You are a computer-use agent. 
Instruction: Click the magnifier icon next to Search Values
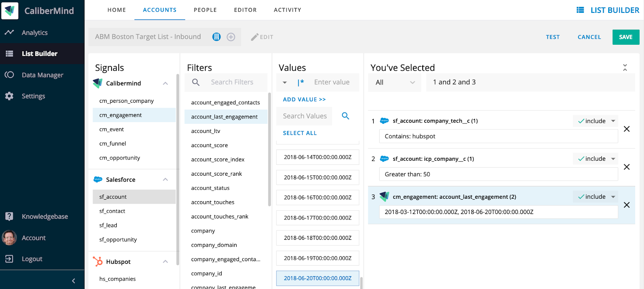pos(345,116)
